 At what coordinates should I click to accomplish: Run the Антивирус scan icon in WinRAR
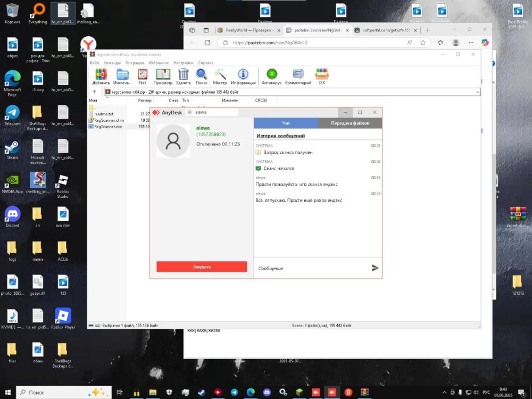272,76
